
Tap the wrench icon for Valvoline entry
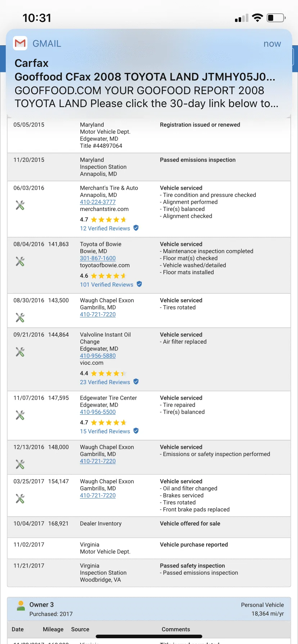tap(20, 352)
